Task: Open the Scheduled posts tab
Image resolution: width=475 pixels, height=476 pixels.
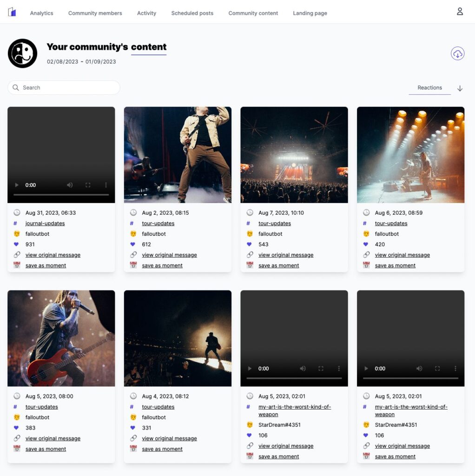Action: 192,13
